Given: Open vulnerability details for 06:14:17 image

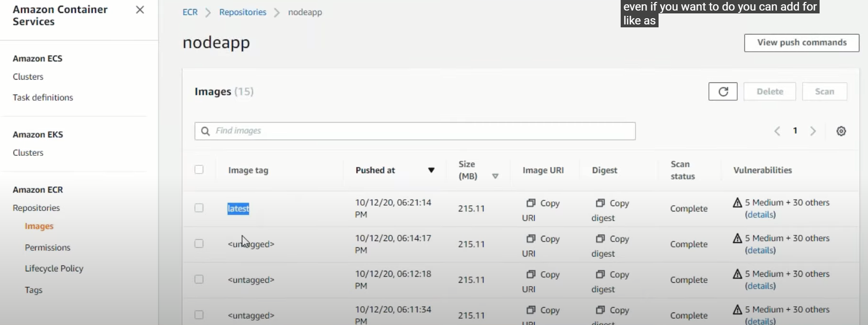Looking at the screenshot, I should (760, 250).
